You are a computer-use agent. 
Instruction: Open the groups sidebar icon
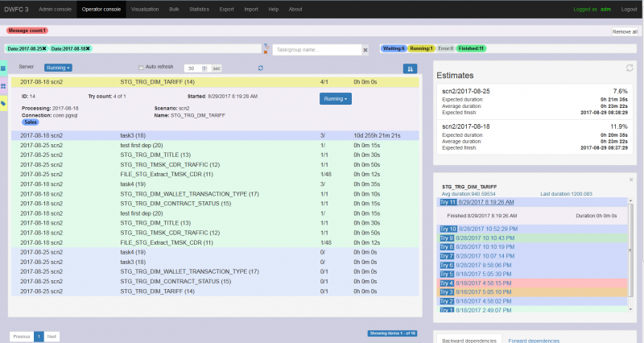click(x=3, y=86)
